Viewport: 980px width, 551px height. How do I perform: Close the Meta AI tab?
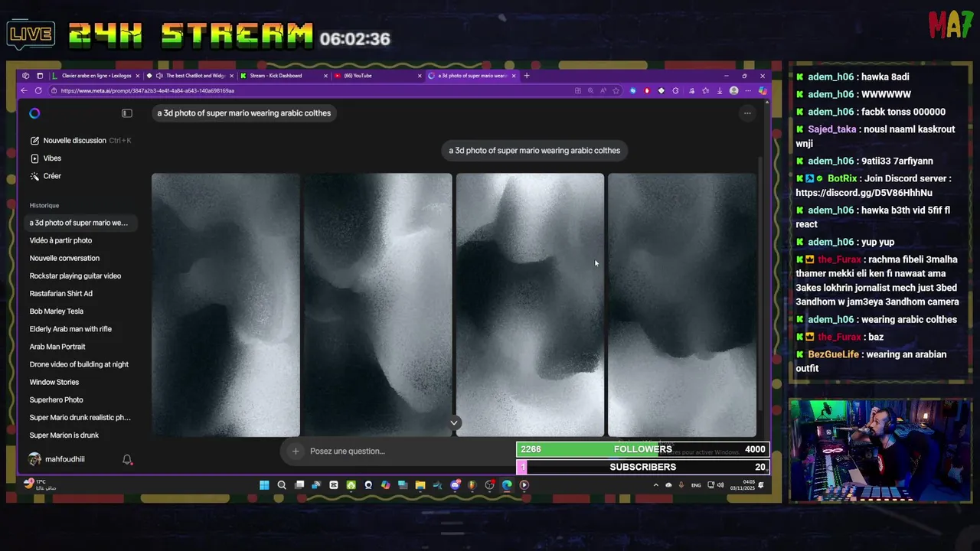click(514, 76)
